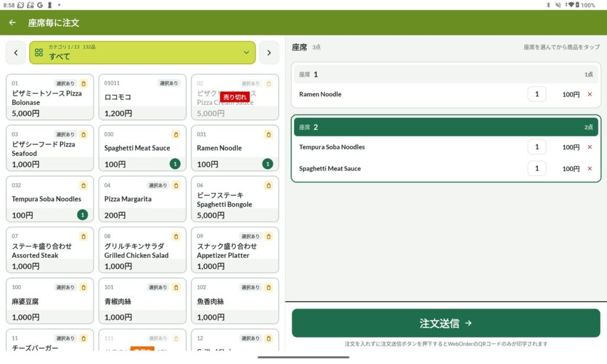Image resolution: width=607 pixels, height=364 pixels.
Task: Add ピザシーフード Pizza Seafood
Action: pyautogui.click(x=50, y=148)
